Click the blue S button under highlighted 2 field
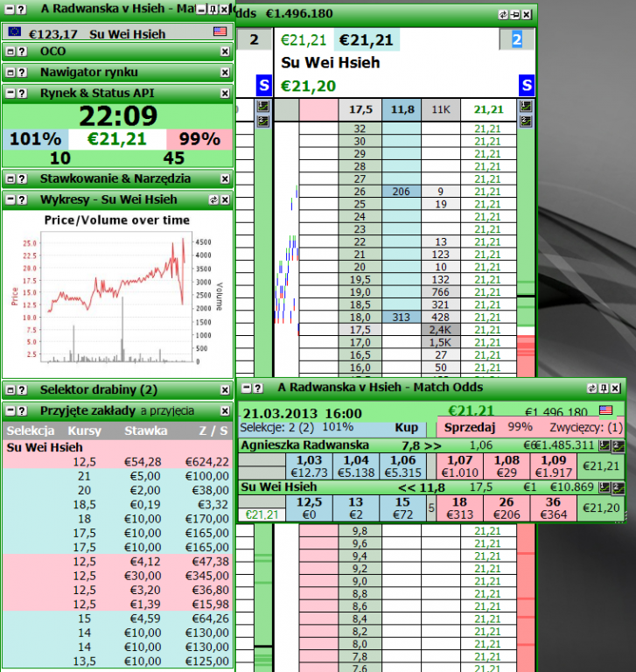 click(527, 86)
